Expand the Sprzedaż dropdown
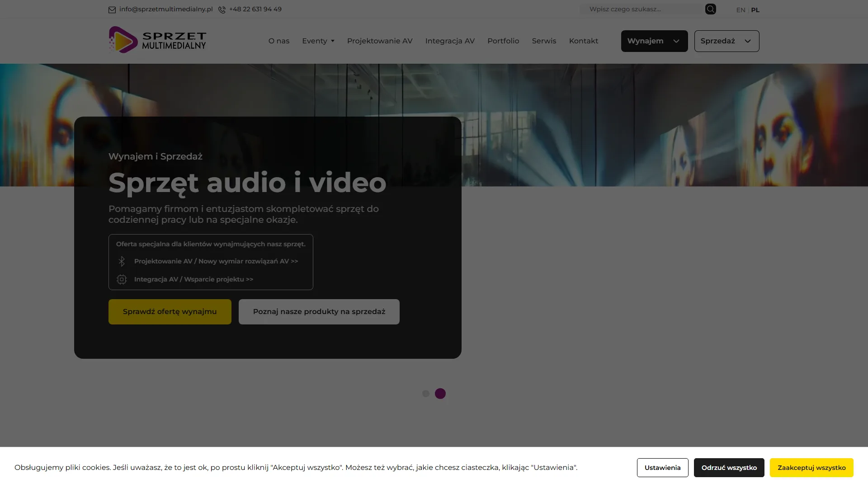The width and height of the screenshot is (868, 488). (x=726, y=41)
